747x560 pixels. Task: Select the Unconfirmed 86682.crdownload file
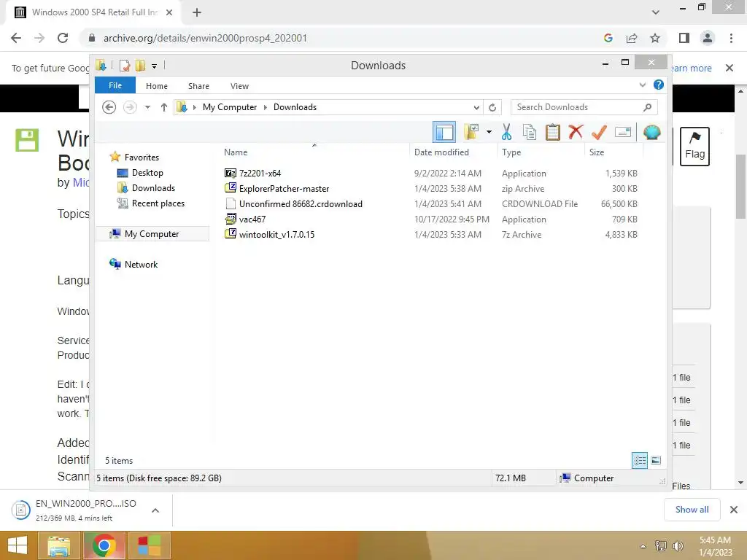pos(301,204)
